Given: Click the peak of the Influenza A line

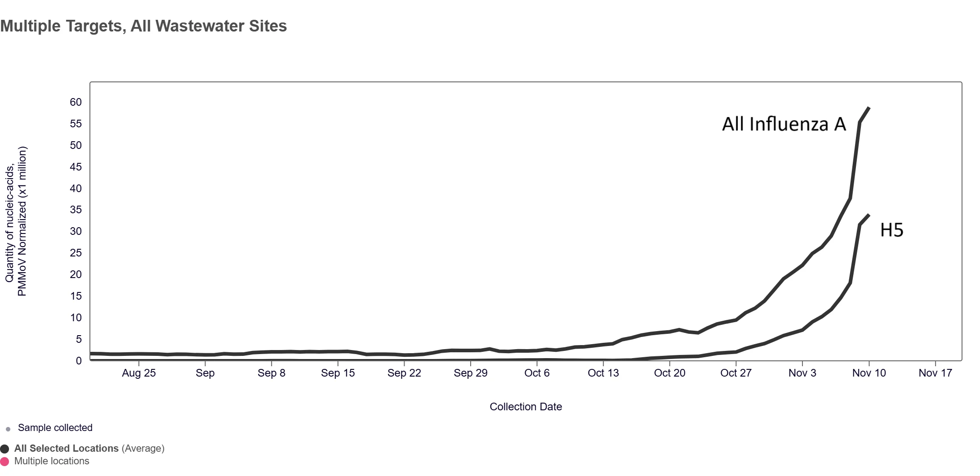Looking at the screenshot, I should [869, 108].
